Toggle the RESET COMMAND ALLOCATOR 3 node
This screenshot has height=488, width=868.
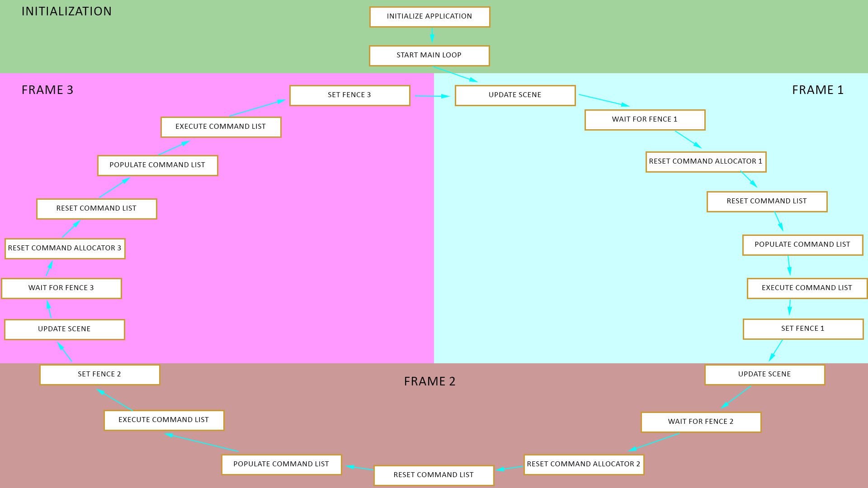click(64, 248)
